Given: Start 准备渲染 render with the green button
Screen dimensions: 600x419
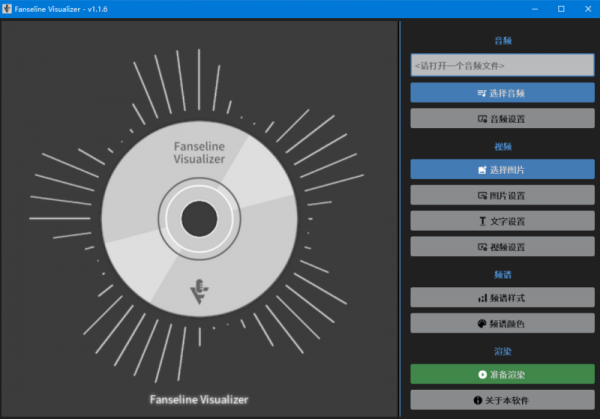Looking at the screenshot, I should [502, 374].
